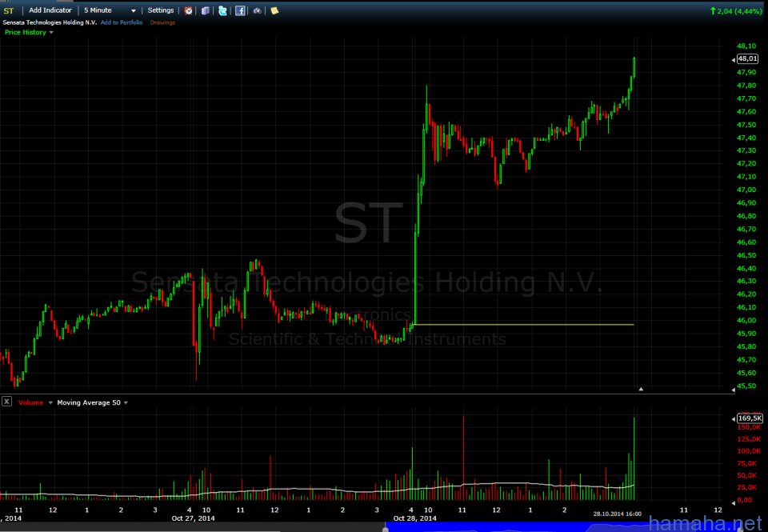
Task: Click the yellow sticky note icon
Action: coord(274,10)
